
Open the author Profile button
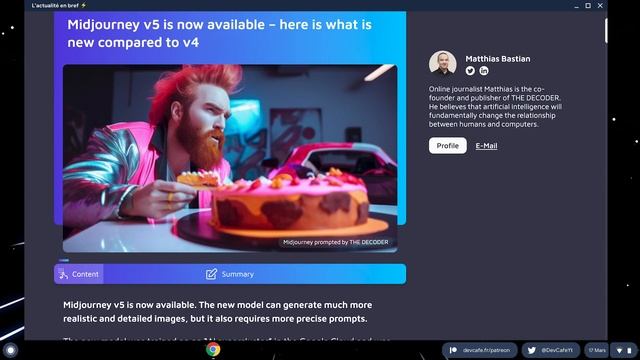[448, 146]
